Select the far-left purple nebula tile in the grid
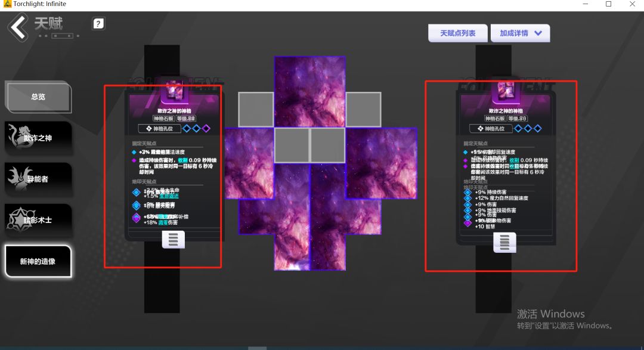644x350 pixels. (249, 163)
